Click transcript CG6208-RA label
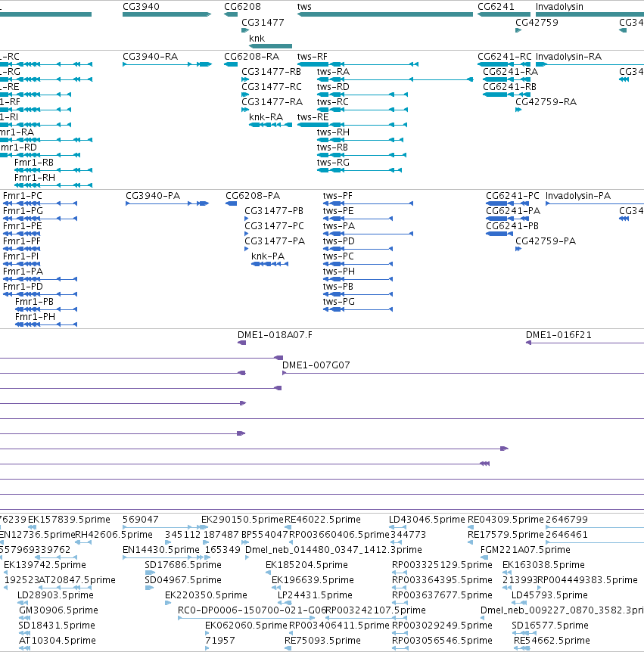The height and width of the screenshot is (652, 644). pyautogui.click(x=252, y=57)
